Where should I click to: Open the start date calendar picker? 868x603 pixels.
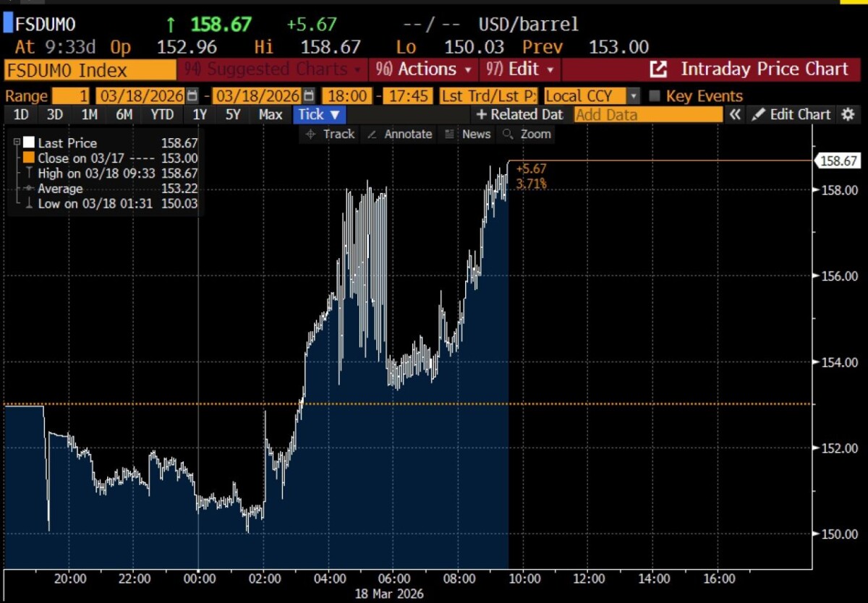click(192, 96)
